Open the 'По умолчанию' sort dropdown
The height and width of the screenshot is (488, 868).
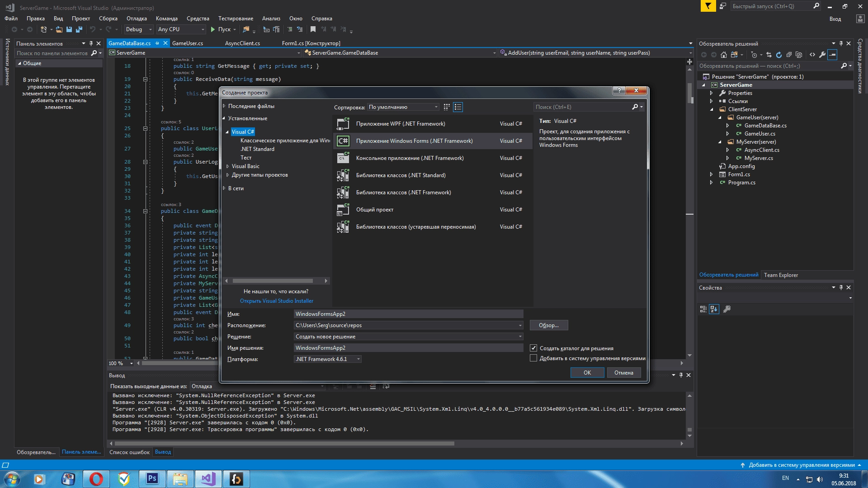pos(403,107)
